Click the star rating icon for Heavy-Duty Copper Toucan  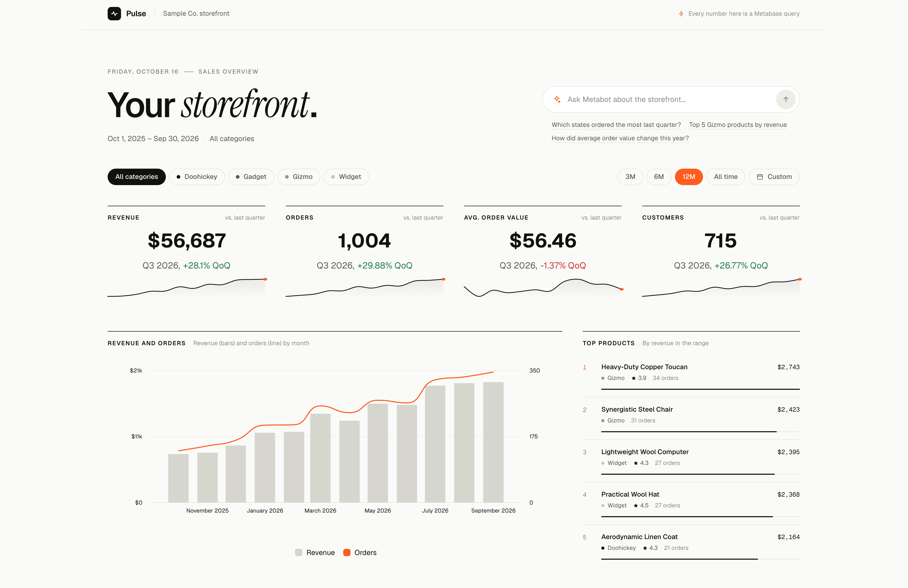pos(634,378)
